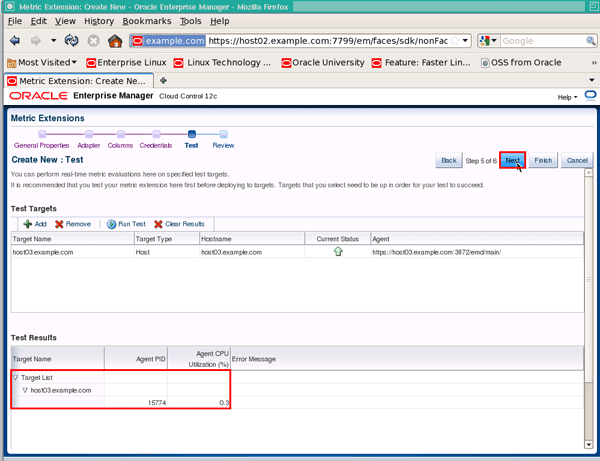The height and width of the screenshot is (461, 600).
Task: Click the URL address field
Action: pyautogui.click(x=328, y=41)
